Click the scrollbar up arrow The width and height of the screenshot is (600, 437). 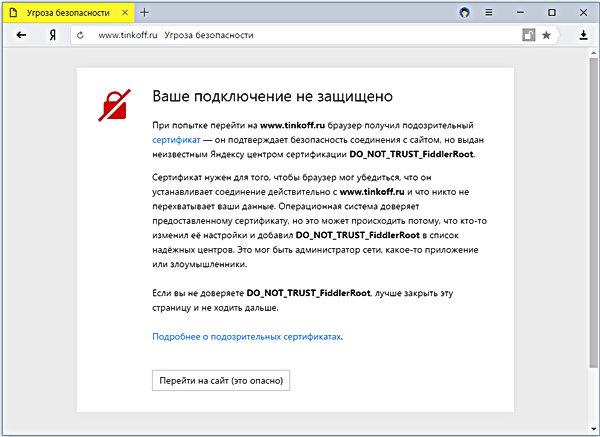(593, 53)
